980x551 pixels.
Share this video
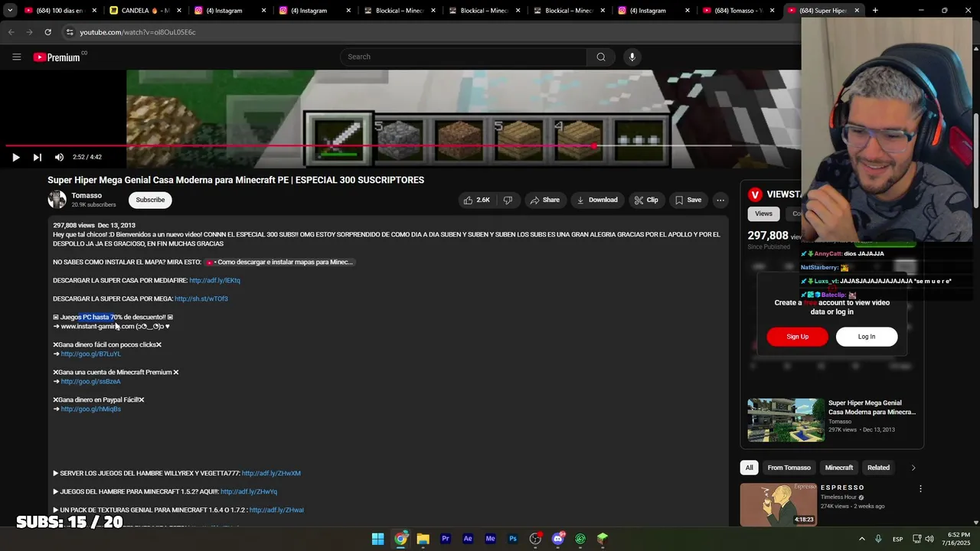(544, 200)
